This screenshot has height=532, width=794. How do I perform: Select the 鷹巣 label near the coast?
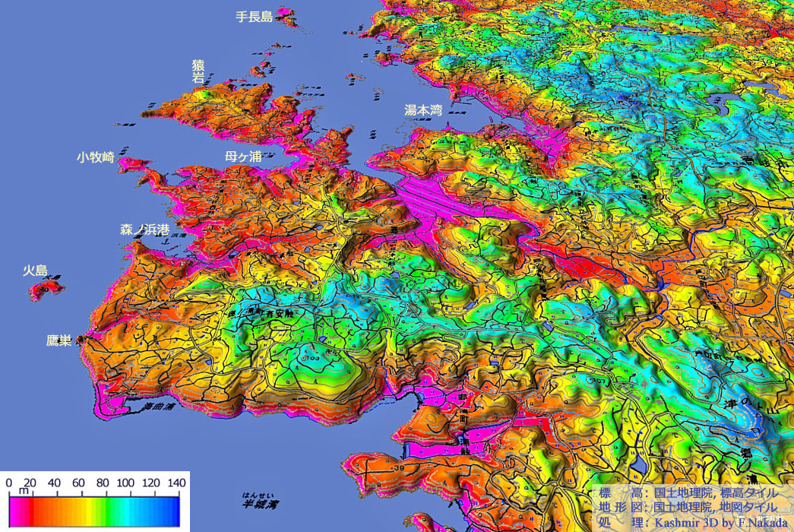(x=59, y=340)
